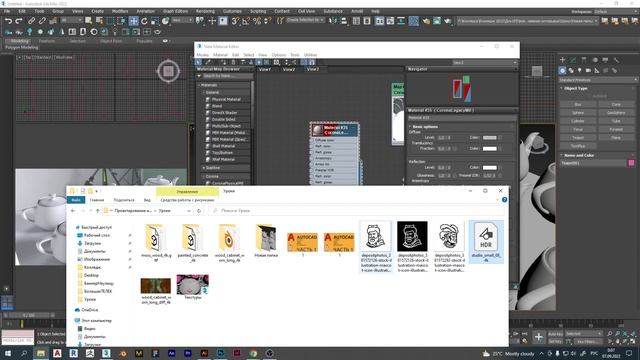Toggle the Snaps Toggle button
The image size is (640, 360).
click(x=235, y=21)
